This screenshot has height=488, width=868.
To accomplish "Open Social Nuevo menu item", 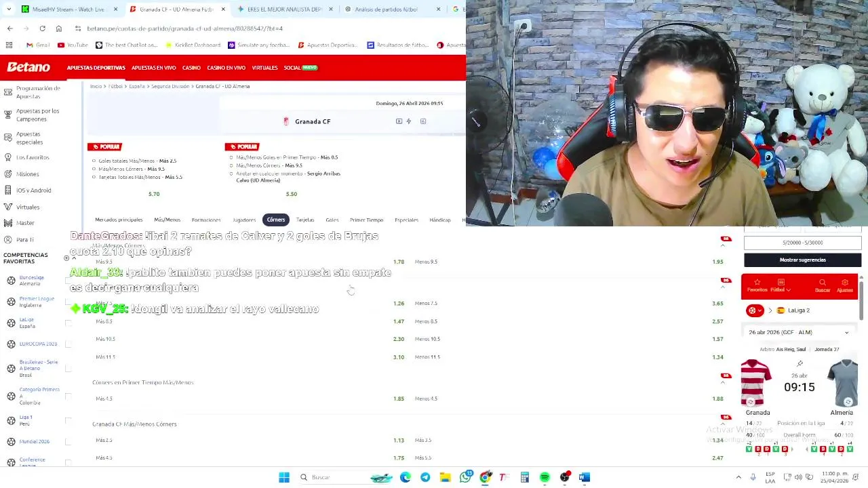I will (x=300, y=68).
